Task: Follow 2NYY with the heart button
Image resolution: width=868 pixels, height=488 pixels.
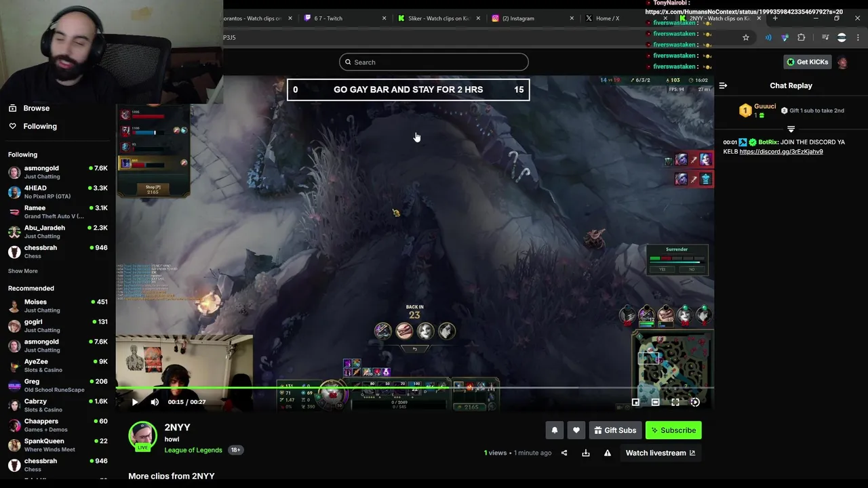Action: coord(576,430)
